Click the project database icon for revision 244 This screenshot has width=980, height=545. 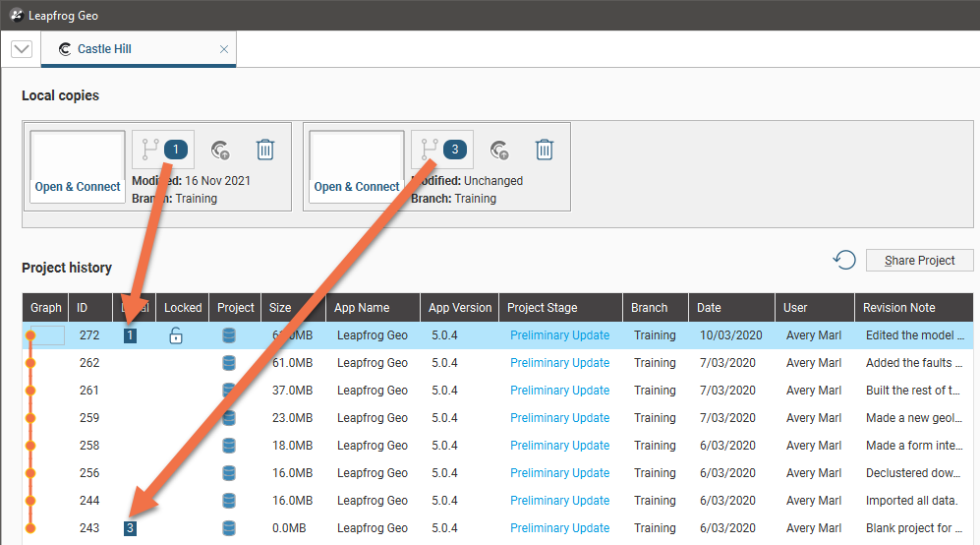click(229, 501)
